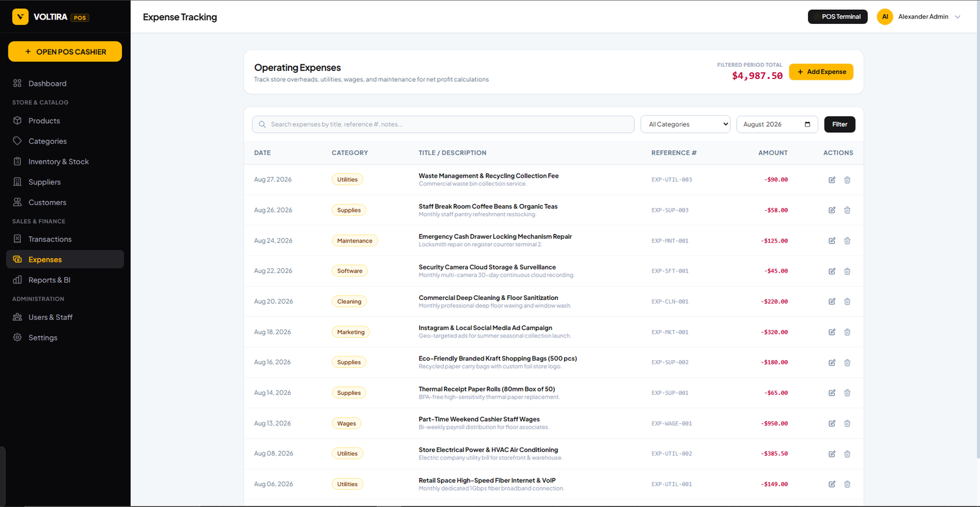Image resolution: width=980 pixels, height=507 pixels.
Task: Click the calendar icon in month field
Action: click(x=807, y=124)
